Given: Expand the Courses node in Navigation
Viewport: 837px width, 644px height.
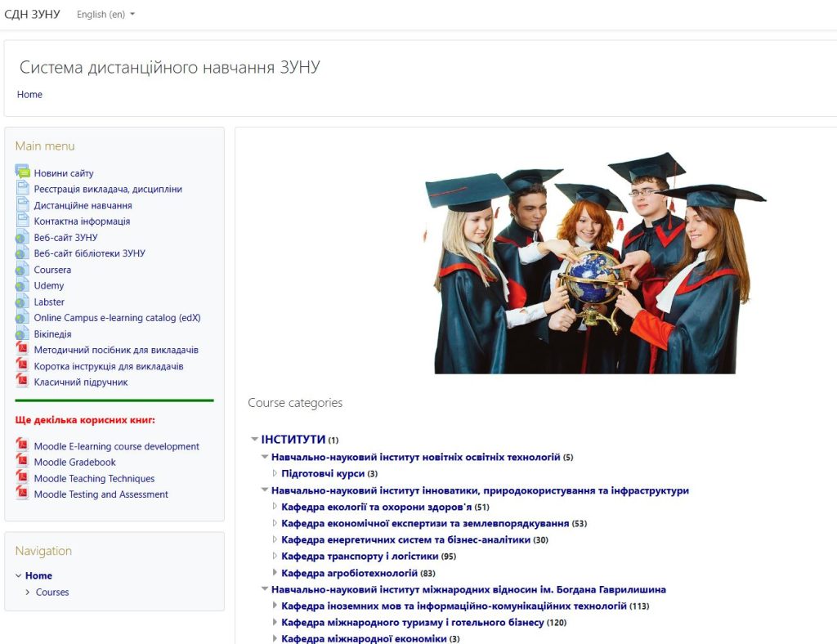Looking at the screenshot, I should point(28,593).
